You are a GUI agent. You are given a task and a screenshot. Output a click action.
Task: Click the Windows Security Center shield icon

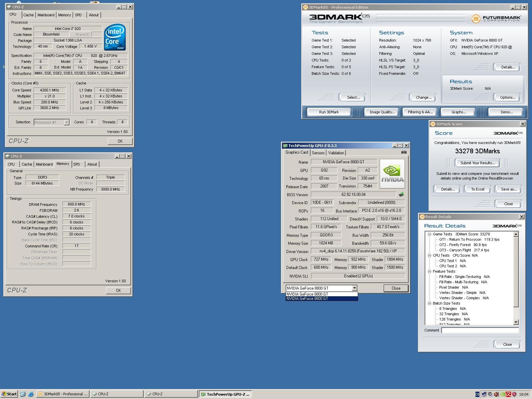[x=514, y=394]
